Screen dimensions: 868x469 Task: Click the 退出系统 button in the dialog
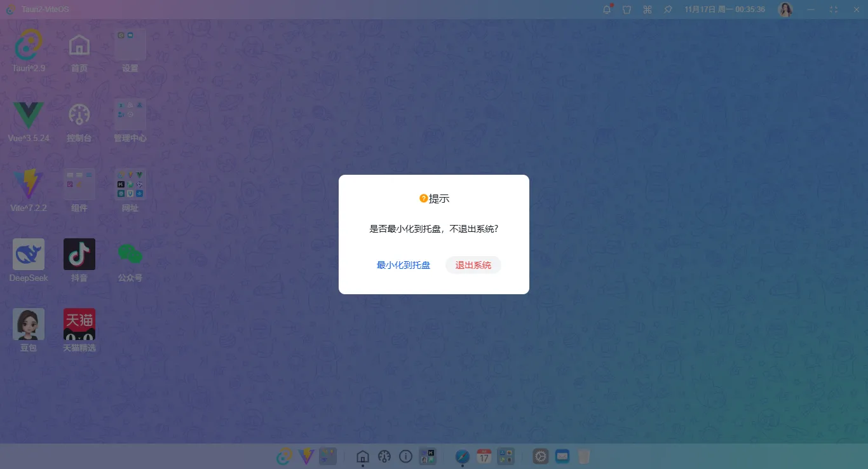coord(473,265)
